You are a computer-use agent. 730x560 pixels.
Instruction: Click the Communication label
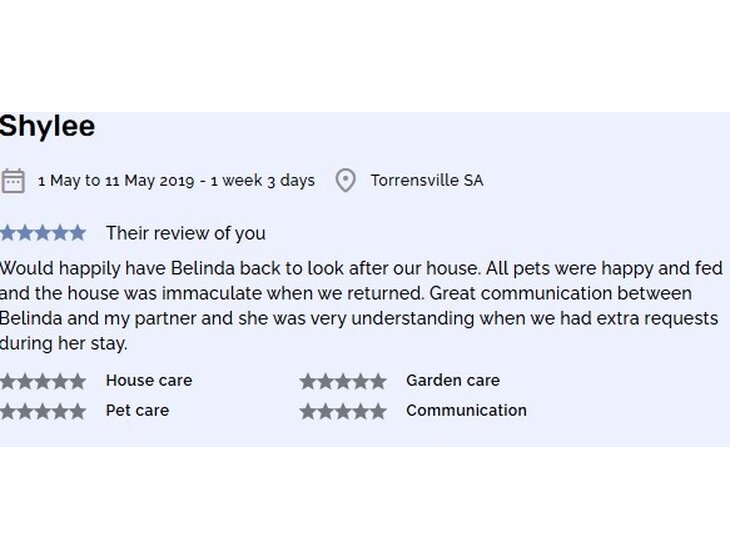pyautogui.click(x=466, y=411)
